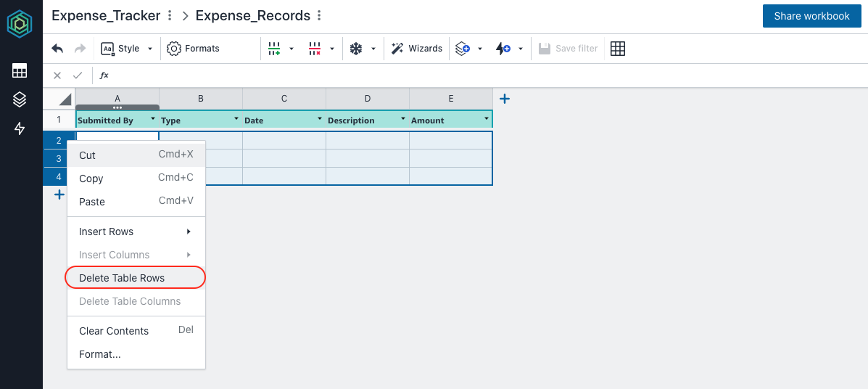Image resolution: width=868 pixels, height=389 pixels.
Task: Expand the Style dropdown arrow
Action: coord(150,49)
